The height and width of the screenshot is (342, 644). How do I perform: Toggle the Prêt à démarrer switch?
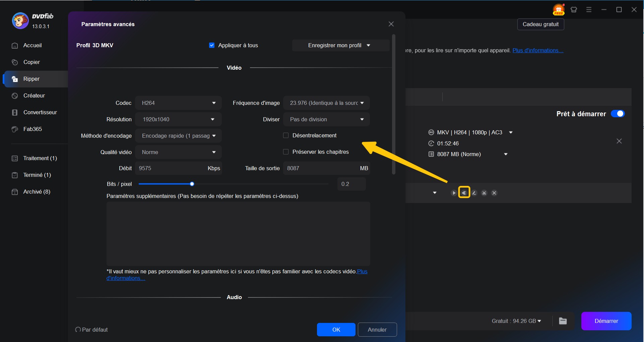[618, 114]
